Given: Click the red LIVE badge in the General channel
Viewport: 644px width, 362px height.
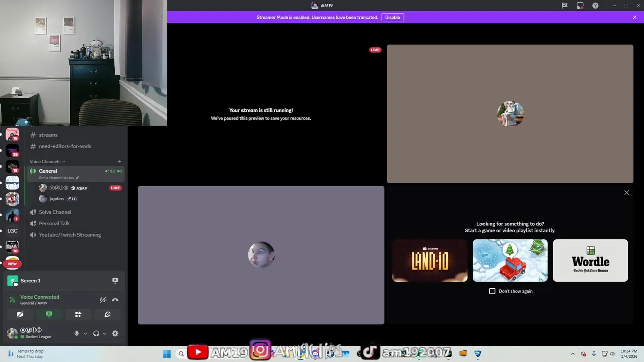Looking at the screenshot, I should tap(115, 188).
